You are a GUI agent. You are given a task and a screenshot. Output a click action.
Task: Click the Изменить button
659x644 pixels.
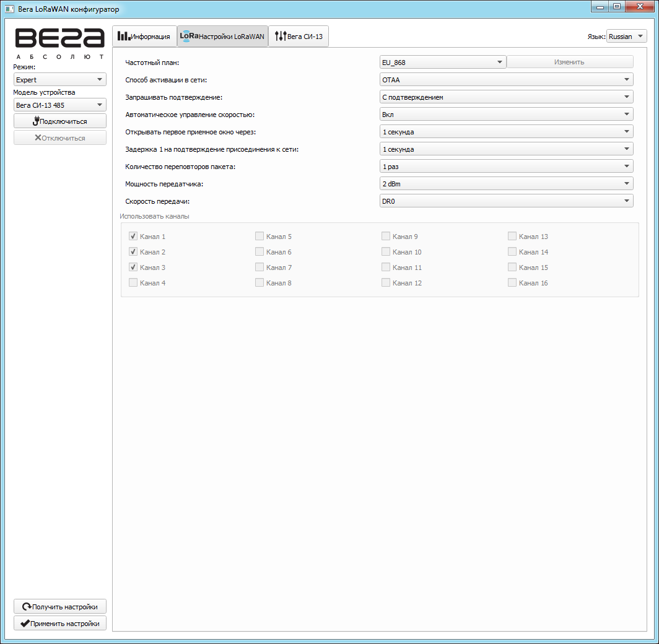(570, 62)
